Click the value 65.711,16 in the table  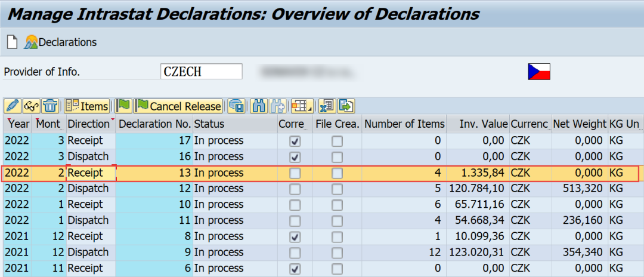click(x=478, y=205)
